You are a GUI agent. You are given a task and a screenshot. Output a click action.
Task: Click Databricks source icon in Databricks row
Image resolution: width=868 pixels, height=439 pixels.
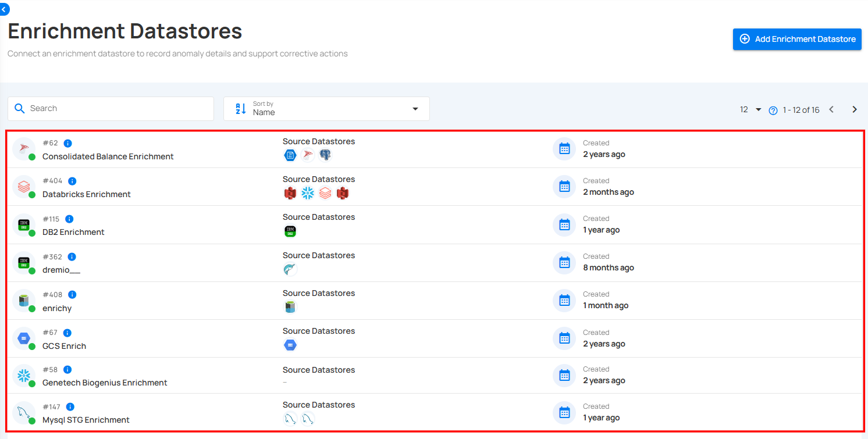325,193
